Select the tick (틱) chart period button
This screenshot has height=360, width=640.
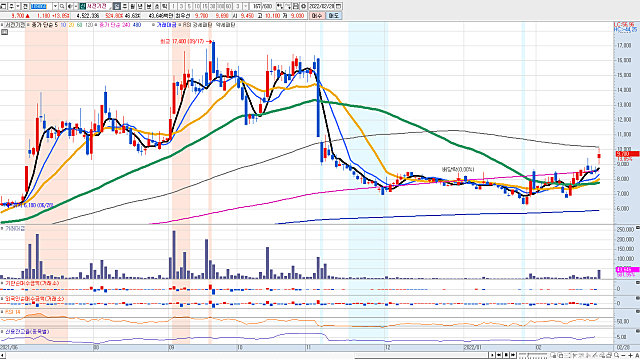(x=164, y=6)
